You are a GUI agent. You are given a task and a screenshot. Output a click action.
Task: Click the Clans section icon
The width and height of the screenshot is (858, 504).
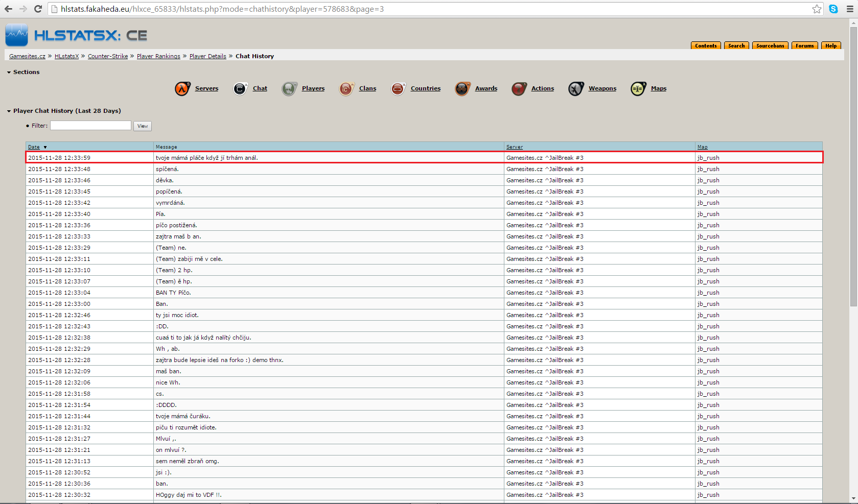(x=346, y=89)
